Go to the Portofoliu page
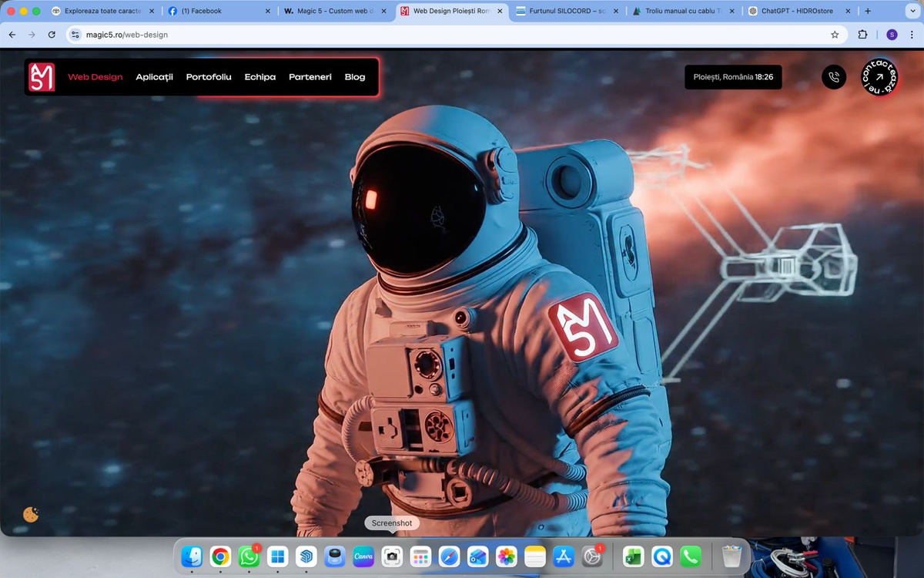Image resolution: width=924 pixels, height=578 pixels. 209,77
